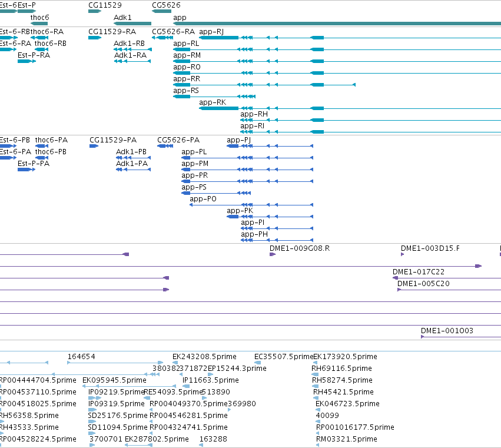Image resolution: width=501 pixels, height=448 pixels.
Task: Click protein app-PR label
Action: point(195,175)
